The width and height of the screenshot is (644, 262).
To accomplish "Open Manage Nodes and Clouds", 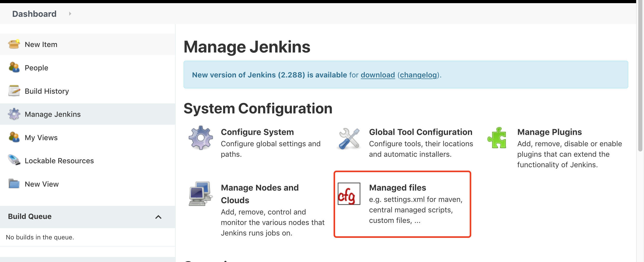I will click(x=260, y=194).
